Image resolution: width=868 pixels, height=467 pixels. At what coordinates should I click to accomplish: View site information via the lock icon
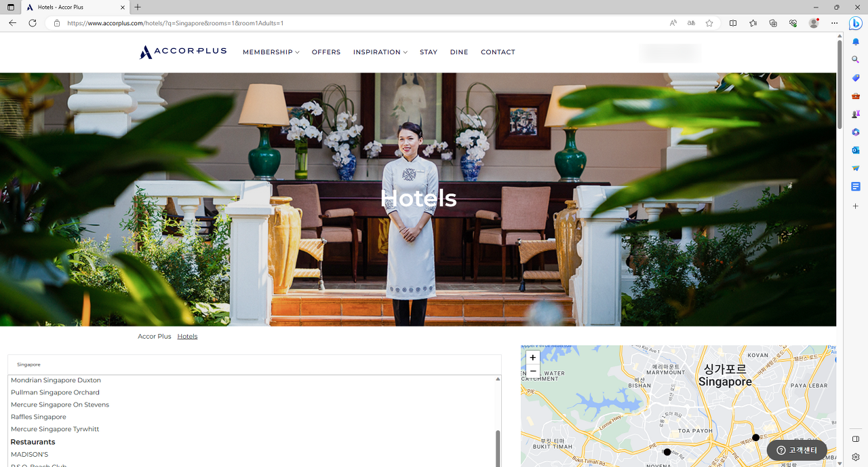(x=57, y=23)
